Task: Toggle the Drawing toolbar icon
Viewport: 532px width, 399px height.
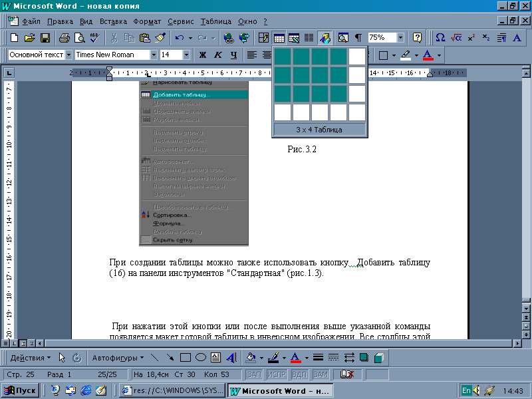Action: (x=325, y=38)
